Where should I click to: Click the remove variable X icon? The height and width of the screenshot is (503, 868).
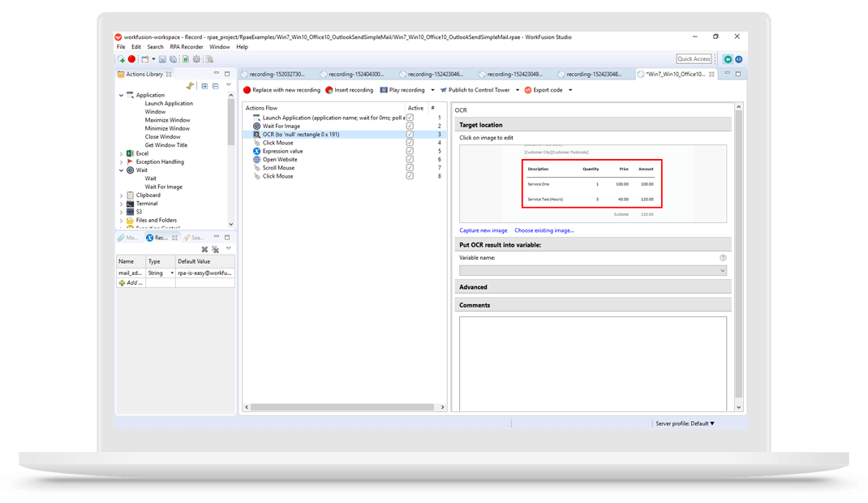click(x=204, y=250)
